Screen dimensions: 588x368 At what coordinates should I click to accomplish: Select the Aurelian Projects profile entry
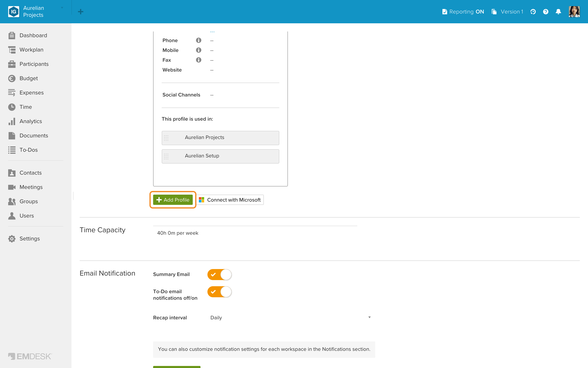[220, 138]
